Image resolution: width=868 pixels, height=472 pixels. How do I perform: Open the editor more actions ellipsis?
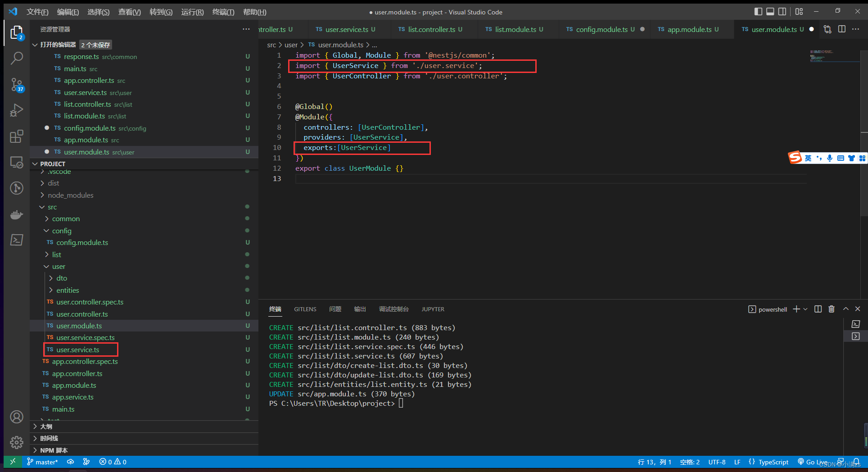coord(856,29)
